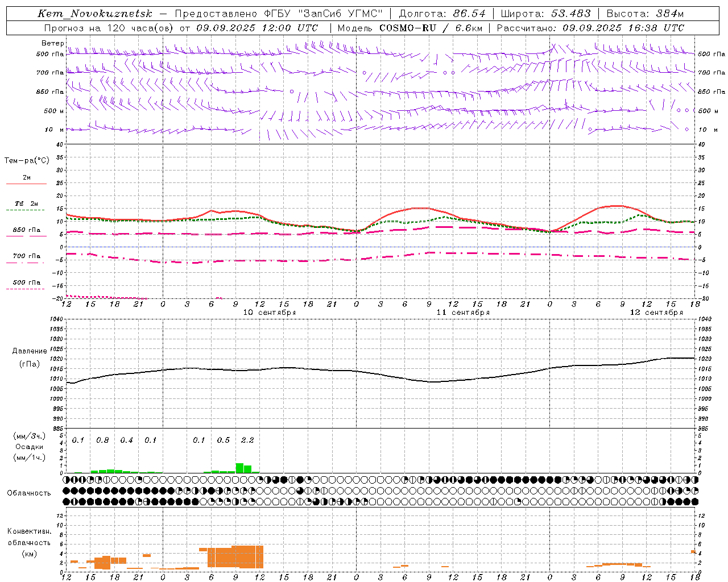Click the 'Облачность' cloud cover label
Viewport: 728px width, 582px height.
pos(29,493)
